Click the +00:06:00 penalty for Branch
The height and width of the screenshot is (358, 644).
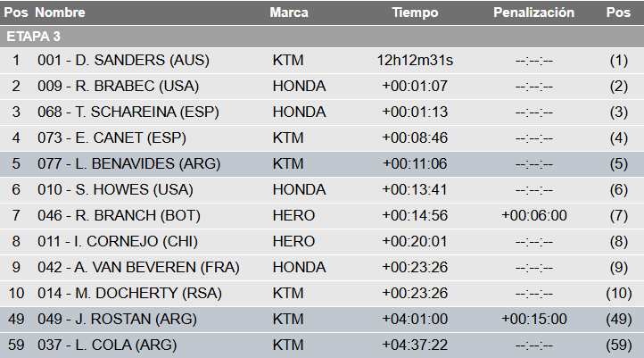tap(533, 216)
